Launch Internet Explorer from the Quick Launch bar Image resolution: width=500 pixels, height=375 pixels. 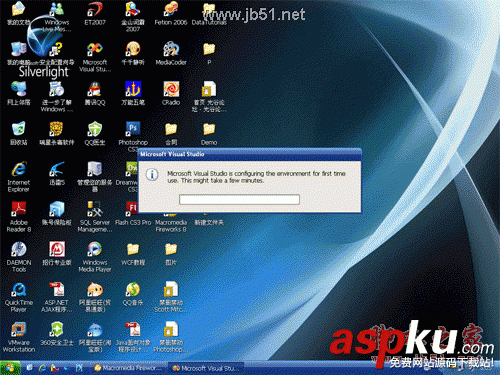pos(42,368)
